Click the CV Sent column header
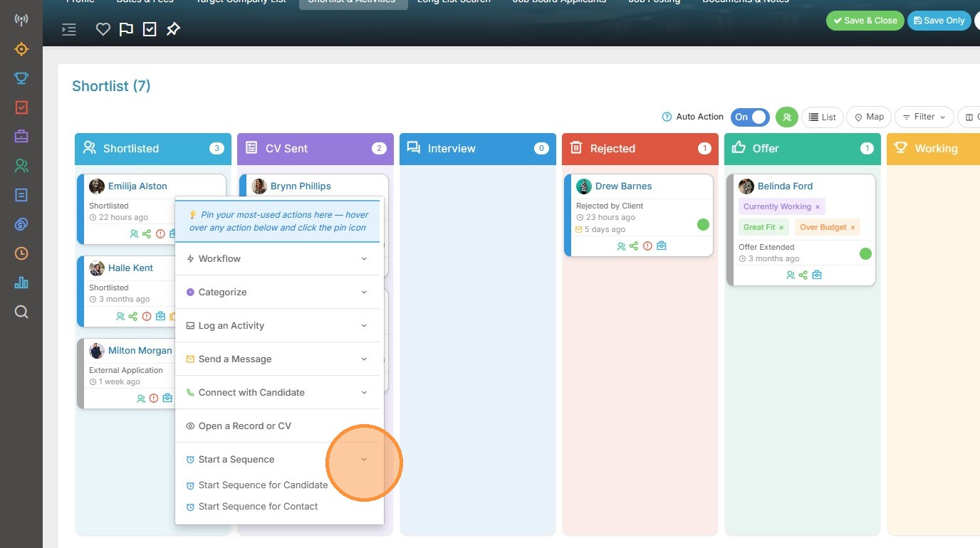 (x=316, y=149)
